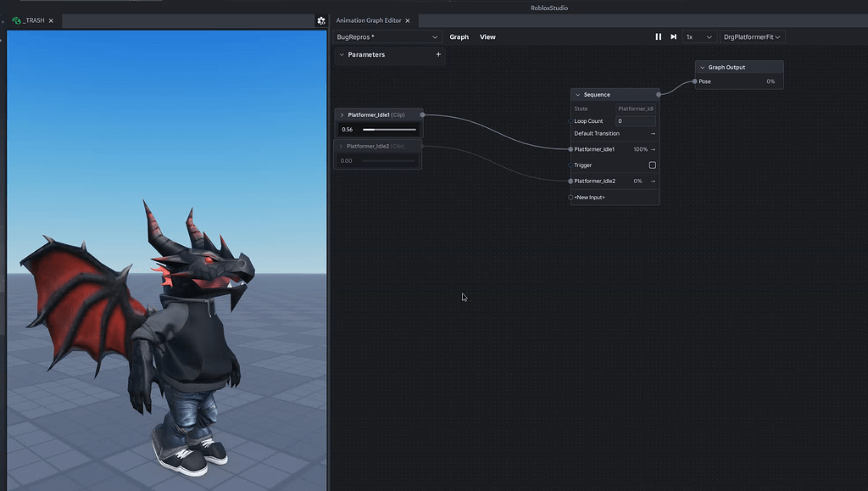
Task: Click output pin of Platformer_Idle1 clip node
Action: pyautogui.click(x=422, y=114)
